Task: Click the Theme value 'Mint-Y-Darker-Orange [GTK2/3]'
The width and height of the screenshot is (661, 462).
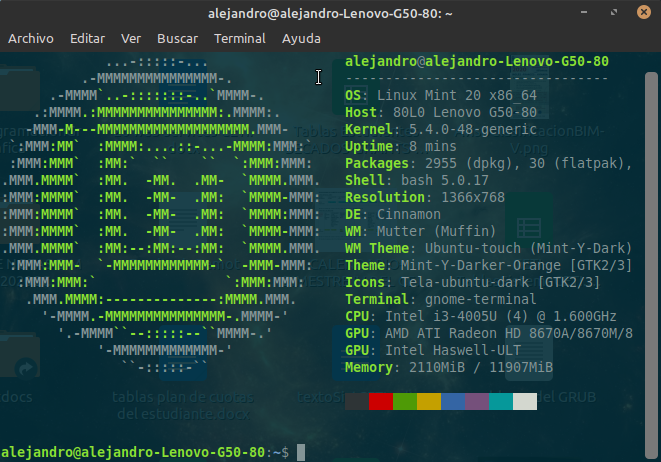Action: coord(516,266)
